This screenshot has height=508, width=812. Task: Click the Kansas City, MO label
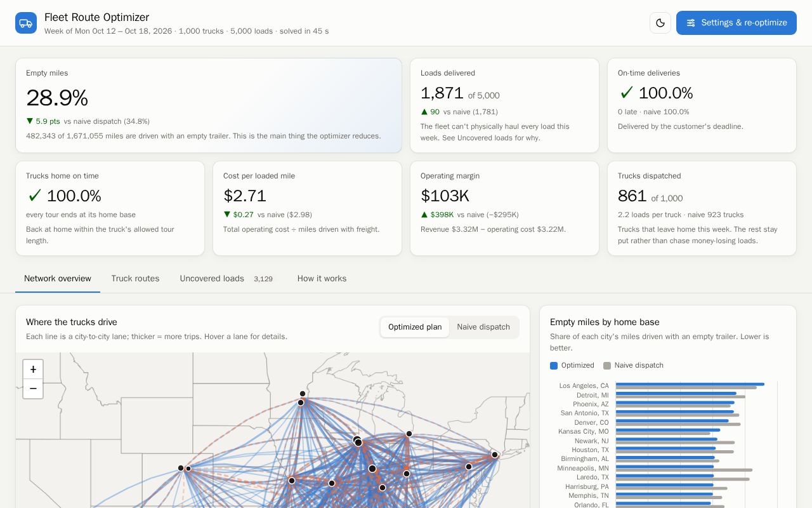pos(584,431)
